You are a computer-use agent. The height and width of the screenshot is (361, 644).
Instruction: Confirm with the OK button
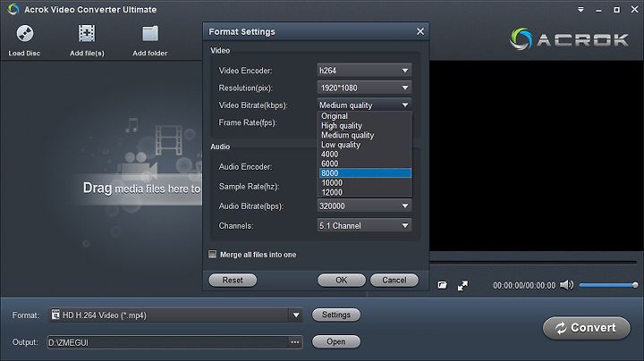coord(342,281)
